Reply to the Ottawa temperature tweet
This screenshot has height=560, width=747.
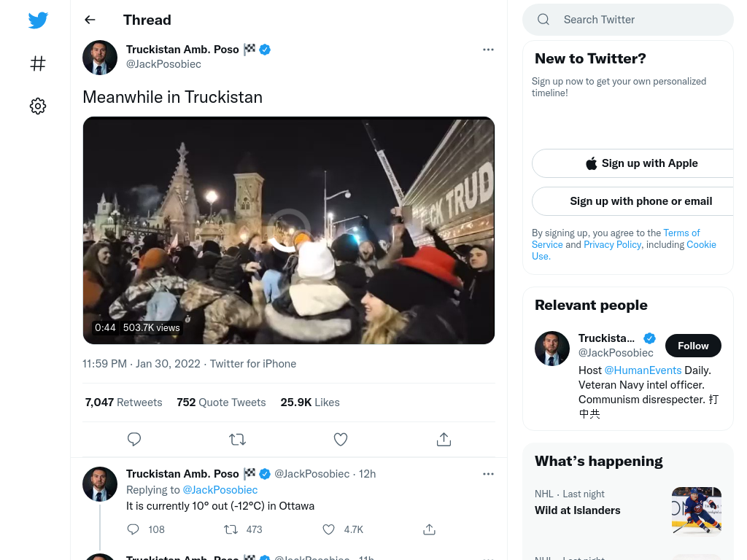click(x=133, y=529)
